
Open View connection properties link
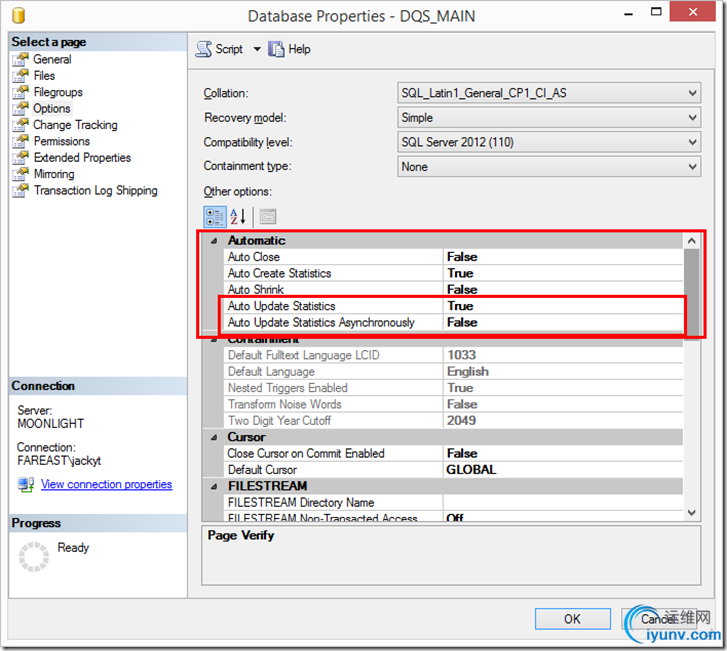106,485
